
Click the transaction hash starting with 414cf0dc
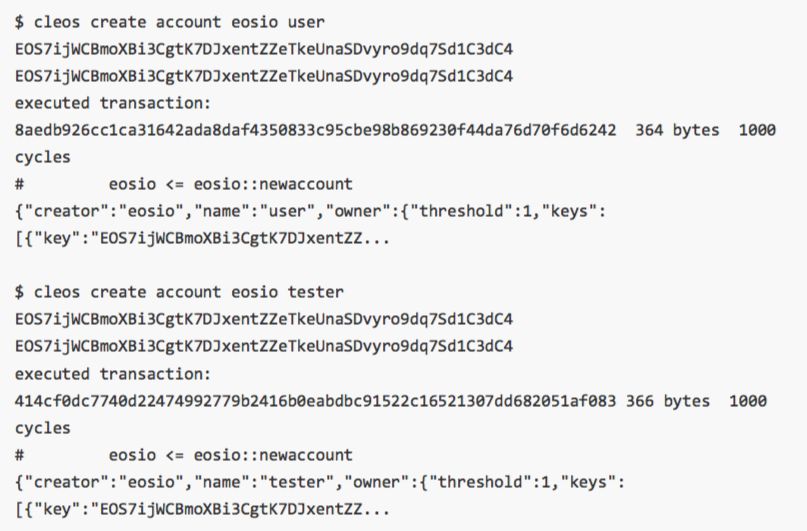click(315, 401)
